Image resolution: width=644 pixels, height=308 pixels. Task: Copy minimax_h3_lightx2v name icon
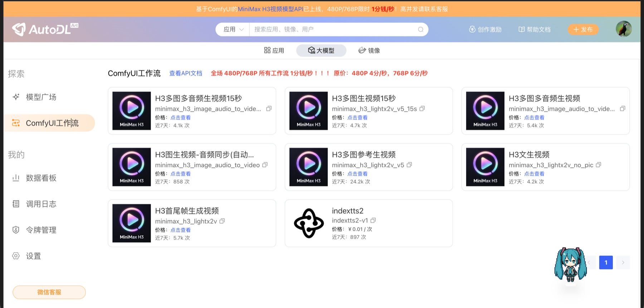222,221
